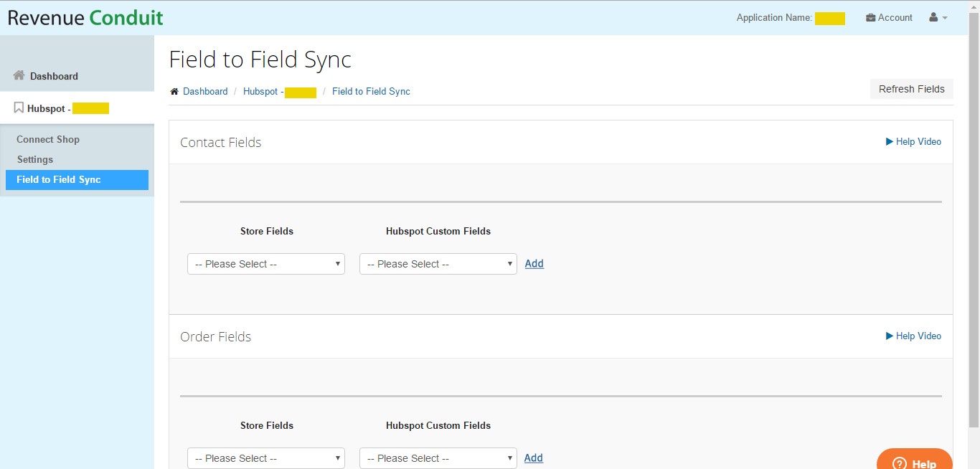The width and height of the screenshot is (980, 469).
Task: Open the Store Fields dropdown under Order Fields
Action: pos(265,458)
